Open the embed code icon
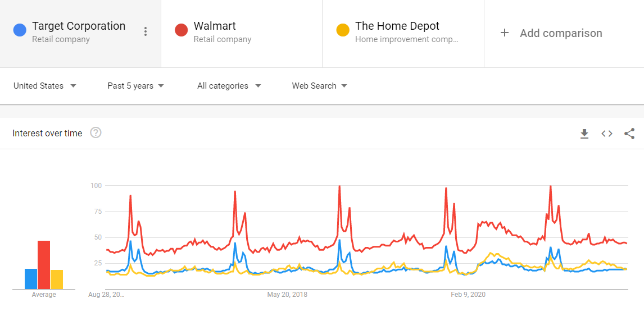 [x=606, y=133]
